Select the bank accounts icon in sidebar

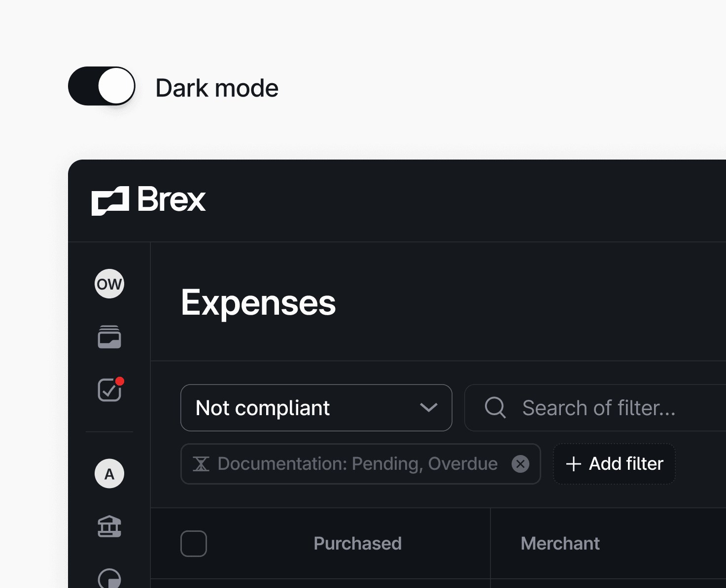[109, 527]
